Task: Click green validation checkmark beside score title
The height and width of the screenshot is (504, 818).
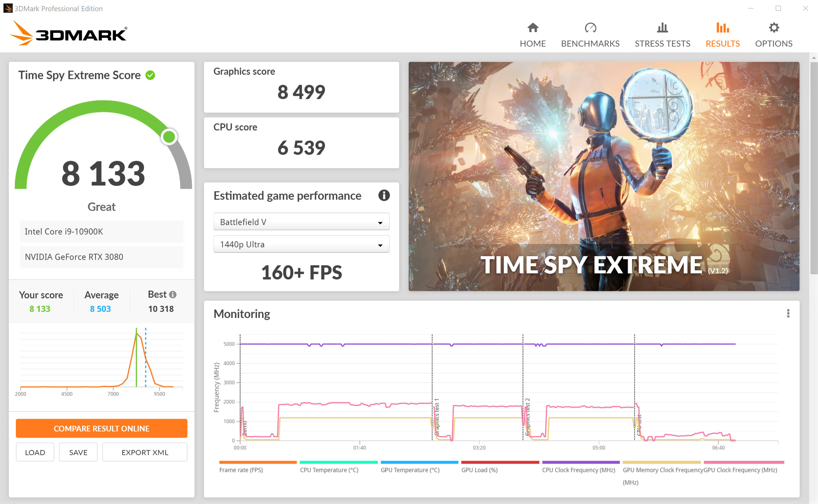Action: click(150, 75)
